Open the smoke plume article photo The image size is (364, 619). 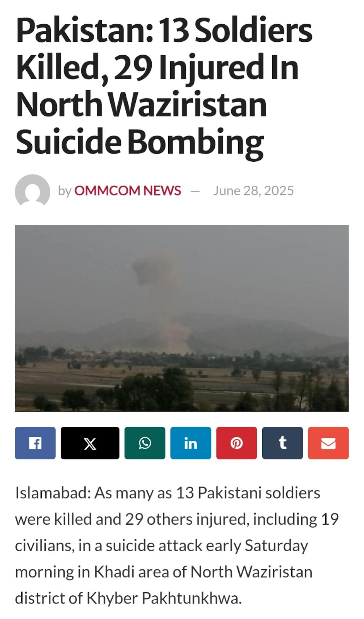pos(182,318)
